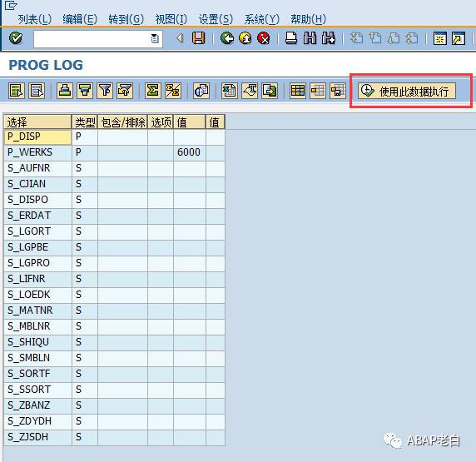Select the S_LGPBE cell
The width and height of the screenshot is (476, 462).
37,247
